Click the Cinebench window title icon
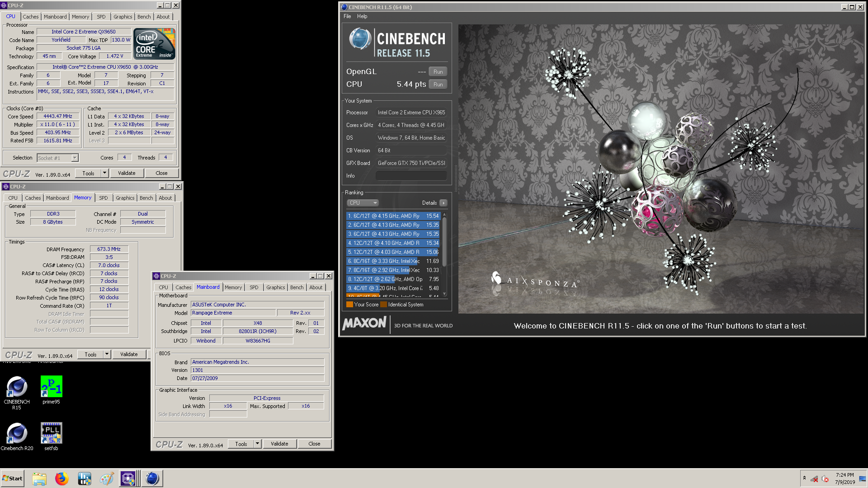 (344, 7)
